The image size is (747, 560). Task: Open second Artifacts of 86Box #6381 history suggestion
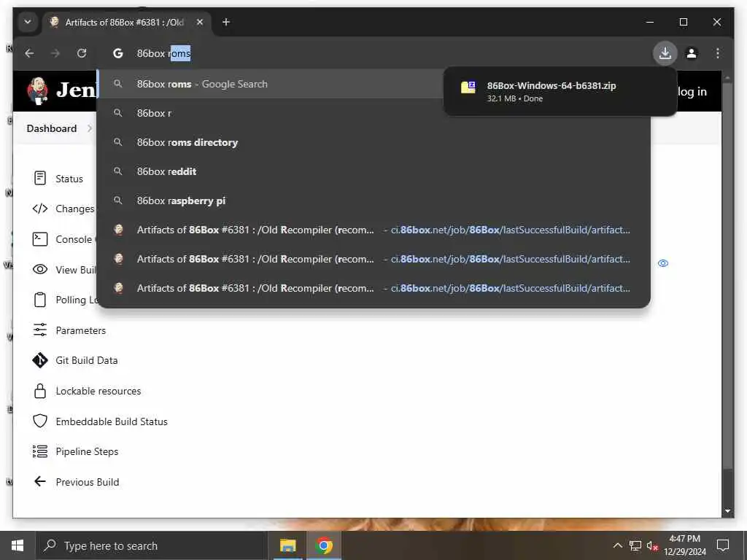pos(373,259)
